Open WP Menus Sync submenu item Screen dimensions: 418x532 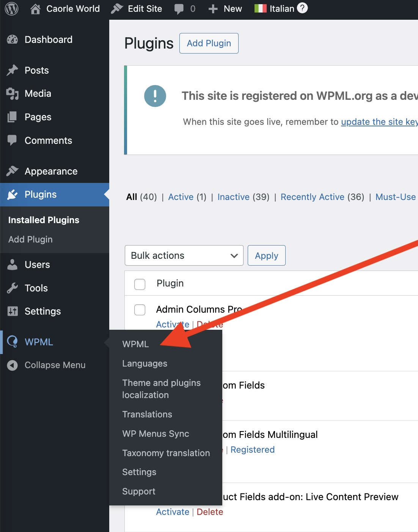pos(156,434)
